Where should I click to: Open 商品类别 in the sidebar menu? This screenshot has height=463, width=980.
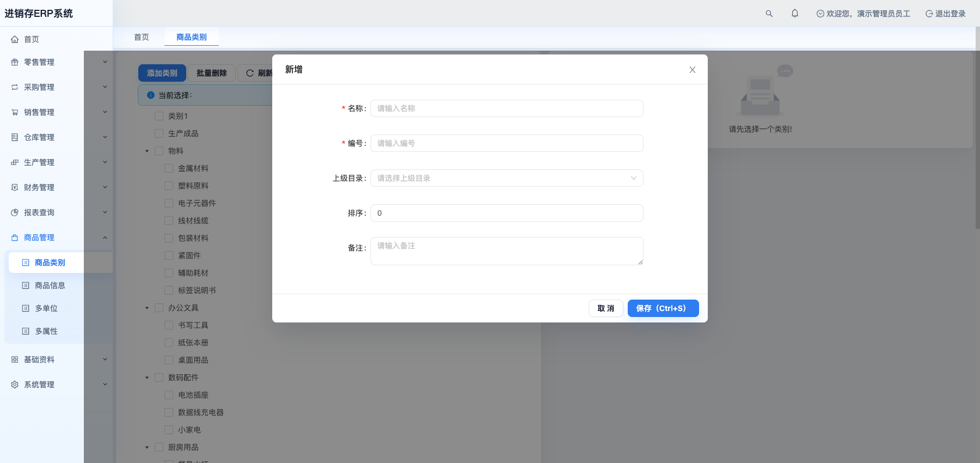click(x=60, y=263)
